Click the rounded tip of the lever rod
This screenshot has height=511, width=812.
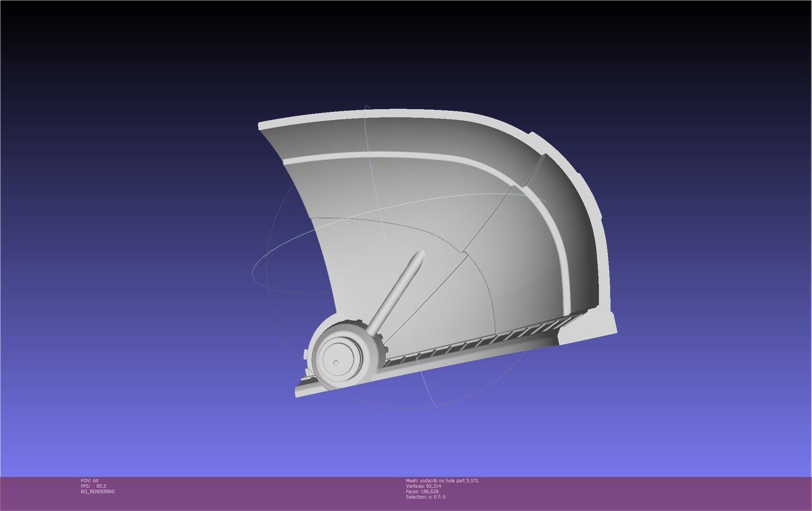click(420, 255)
